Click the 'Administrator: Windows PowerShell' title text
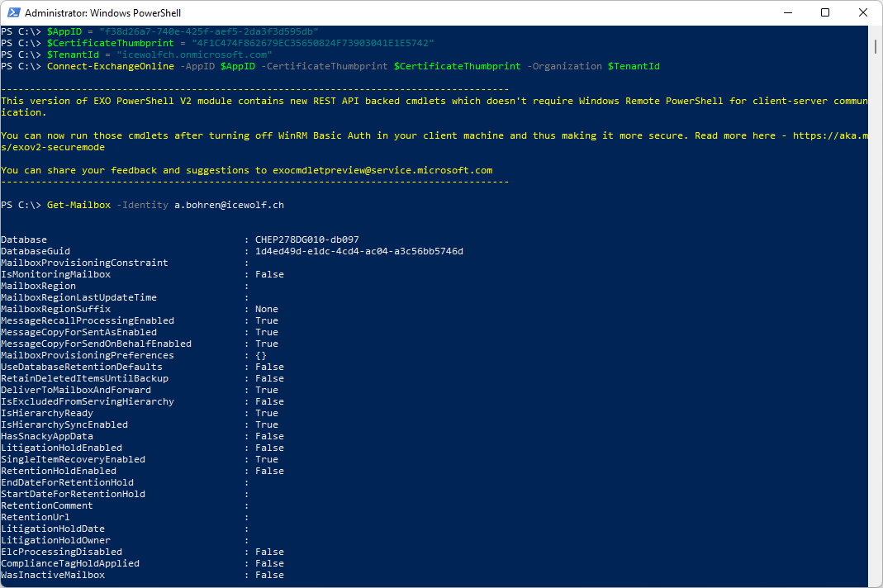Image resolution: width=883 pixels, height=588 pixels. pyautogui.click(x=102, y=12)
